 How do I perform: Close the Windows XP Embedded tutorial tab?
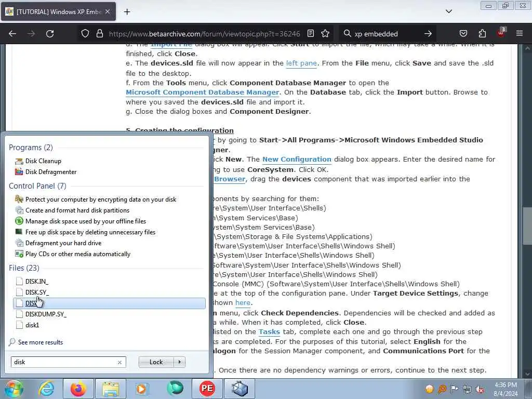pos(108,11)
